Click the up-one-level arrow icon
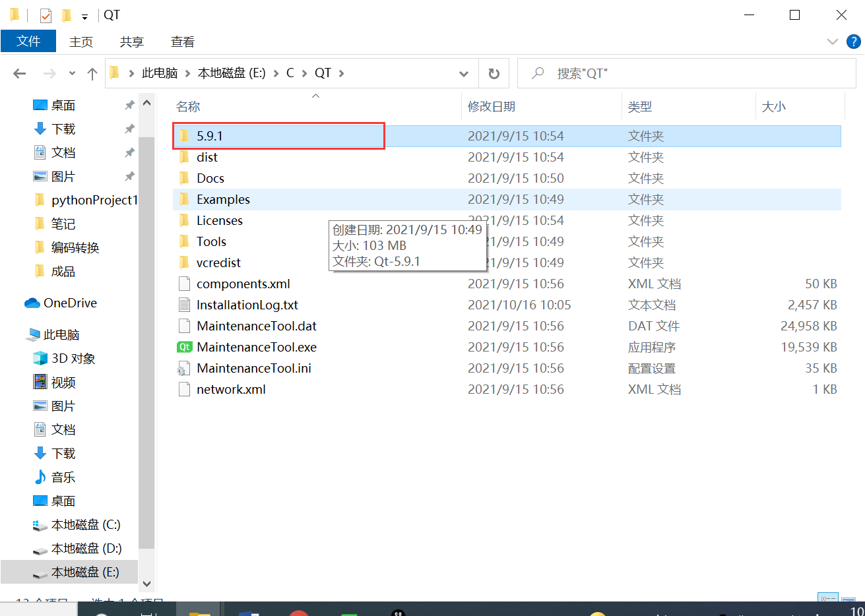Screen dimensions: 865x616 pos(92,73)
